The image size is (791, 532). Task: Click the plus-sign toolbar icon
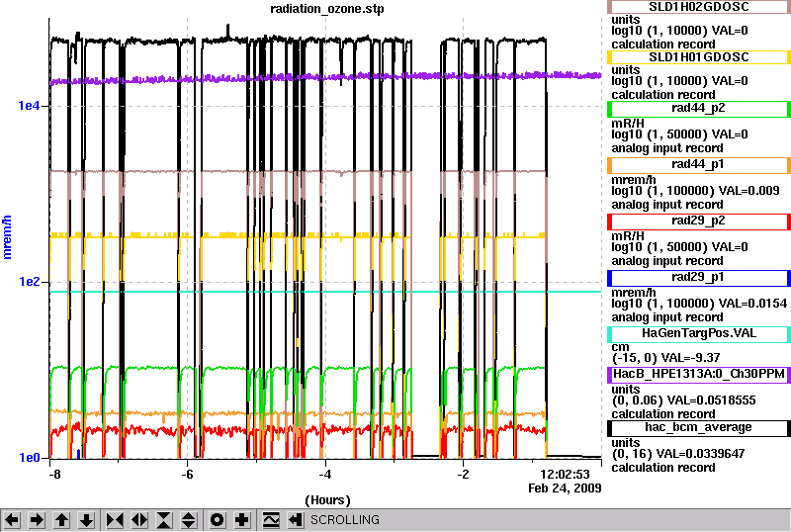(242, 520)
